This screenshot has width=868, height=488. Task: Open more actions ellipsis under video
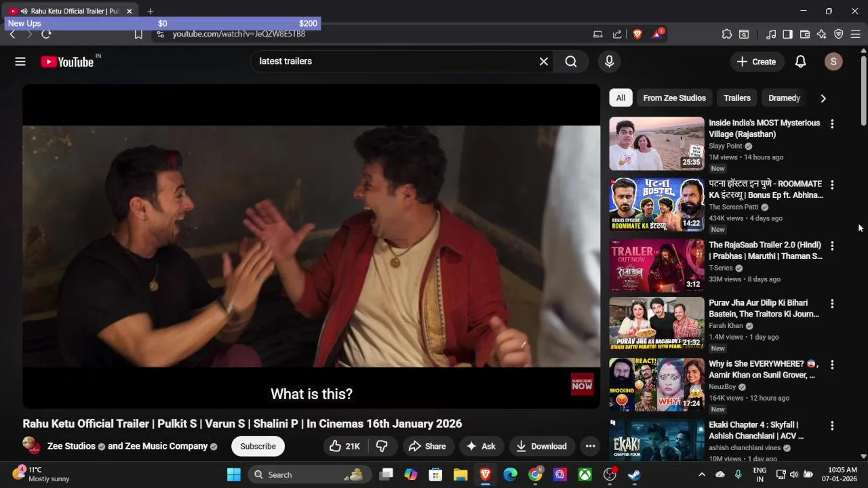[x=590, y=446]
